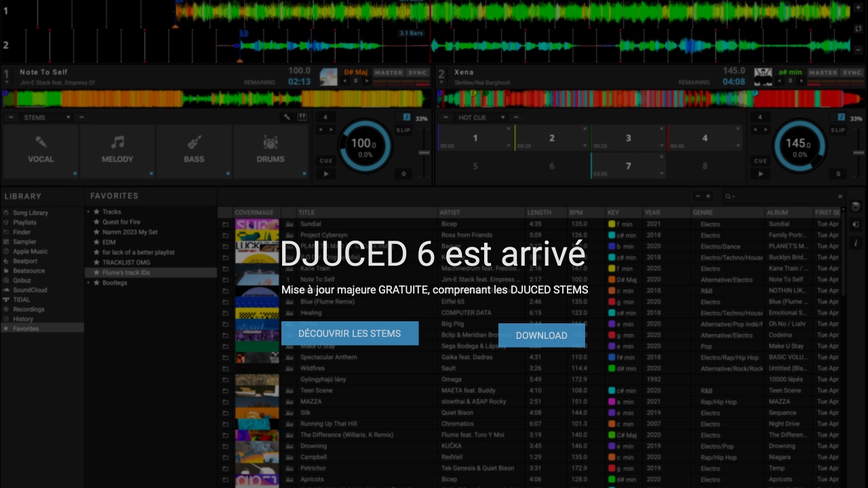Sort by LENGTH column header
The image size is (868, 488).
click(x=547, y=212)
